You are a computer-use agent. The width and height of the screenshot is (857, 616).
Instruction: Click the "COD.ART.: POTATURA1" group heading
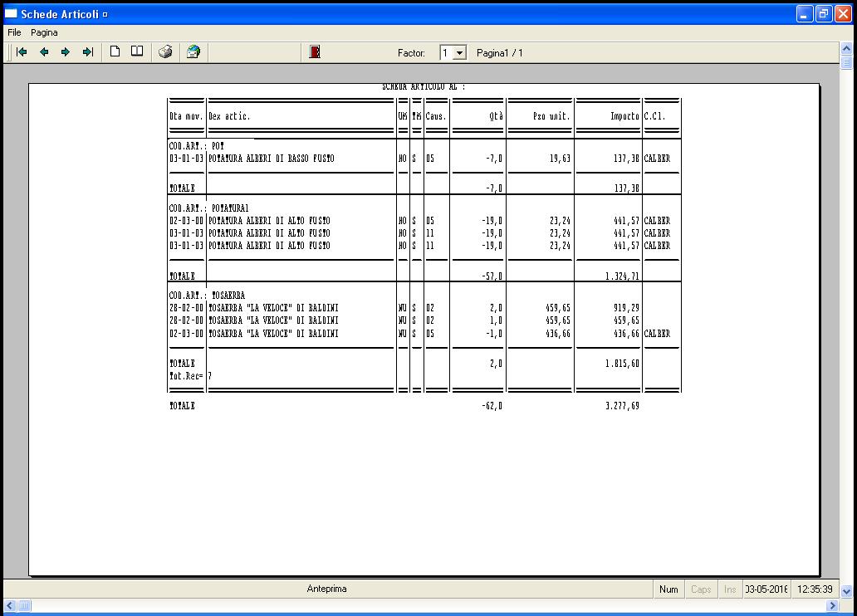208,208
